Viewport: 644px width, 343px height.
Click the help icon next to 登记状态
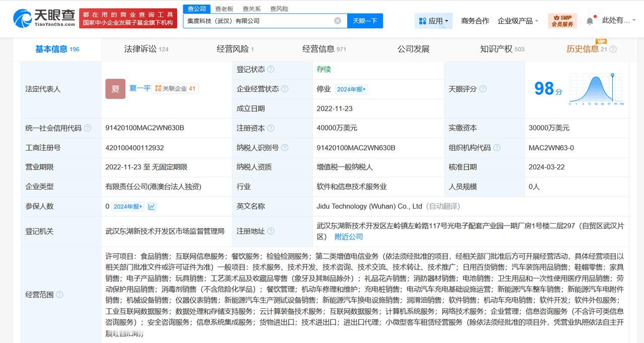pos(271,69)
